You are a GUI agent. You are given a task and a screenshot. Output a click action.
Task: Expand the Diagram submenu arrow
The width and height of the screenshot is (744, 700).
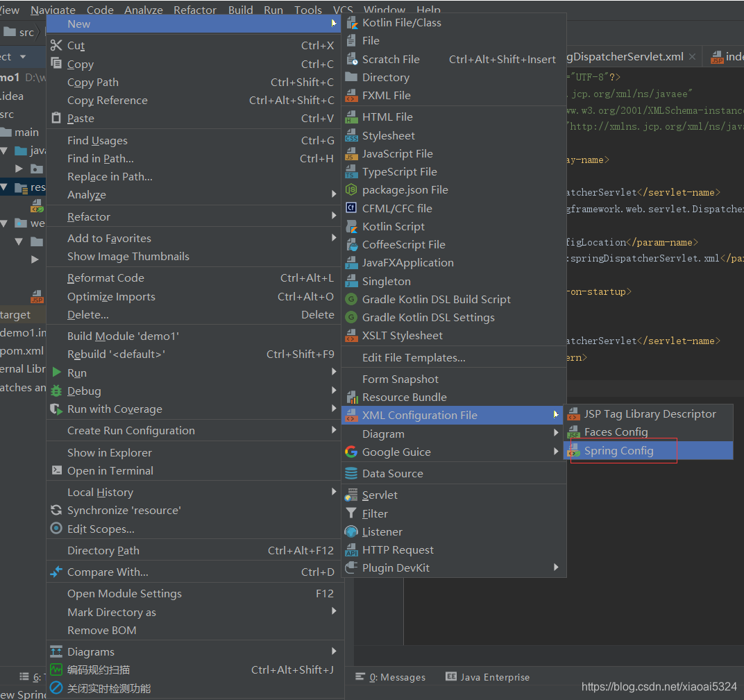coord(556,432)
